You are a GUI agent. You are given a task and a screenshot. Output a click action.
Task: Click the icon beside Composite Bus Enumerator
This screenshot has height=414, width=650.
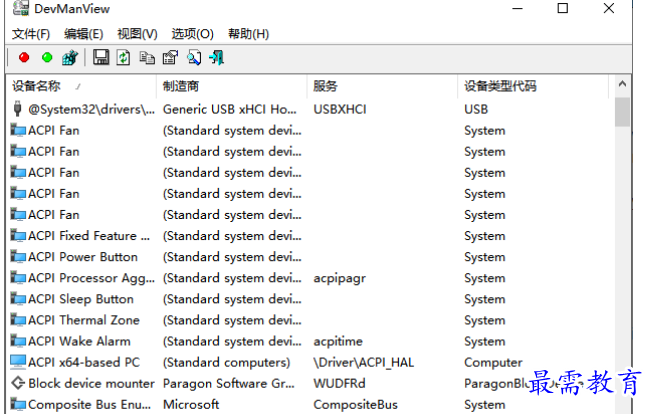click(x=18, y=404)
